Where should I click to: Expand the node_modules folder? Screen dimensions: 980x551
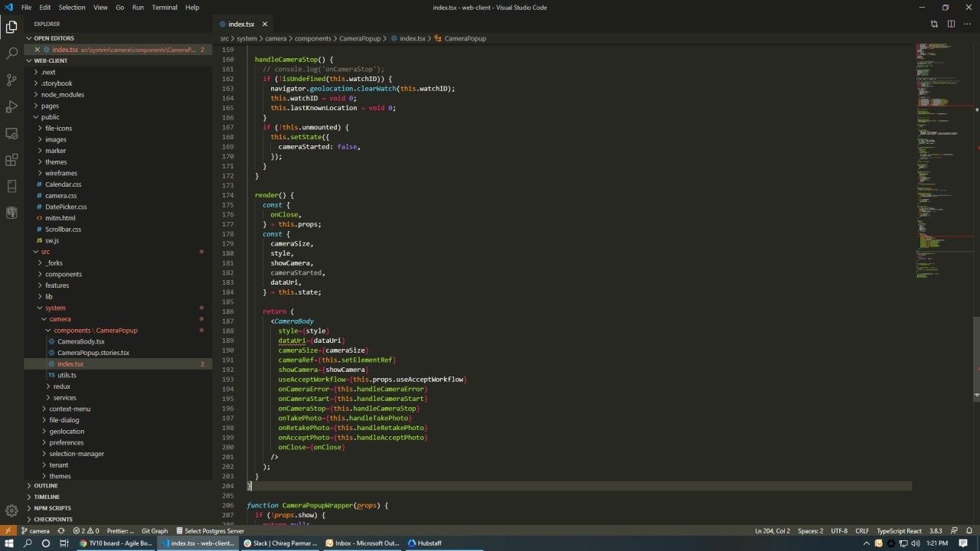coord(62,95)
